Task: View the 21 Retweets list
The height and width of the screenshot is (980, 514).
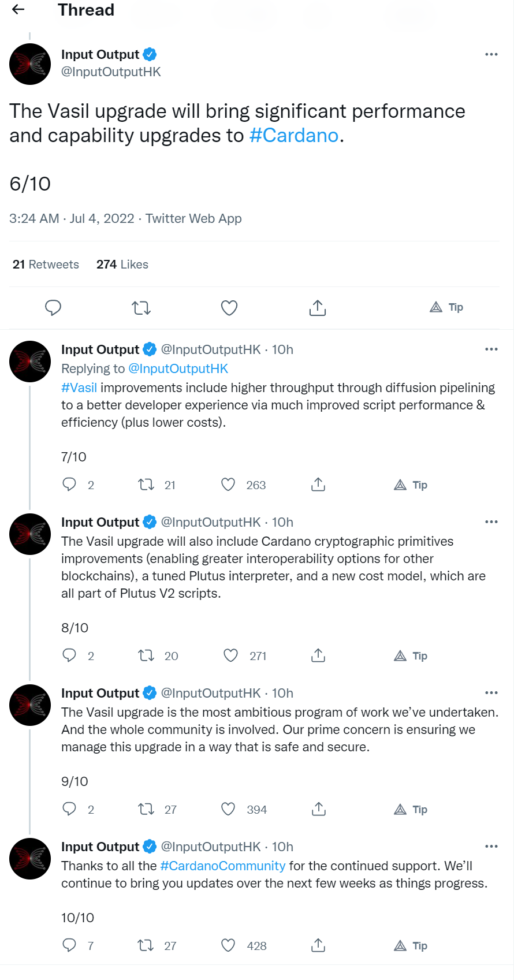Action: tap(46, 264)
